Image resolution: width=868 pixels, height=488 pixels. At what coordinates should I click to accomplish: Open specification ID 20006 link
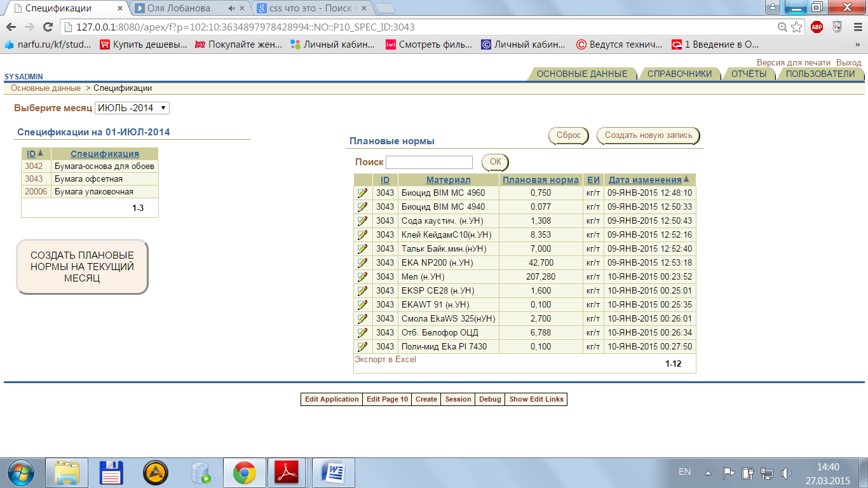coord(36,192)
